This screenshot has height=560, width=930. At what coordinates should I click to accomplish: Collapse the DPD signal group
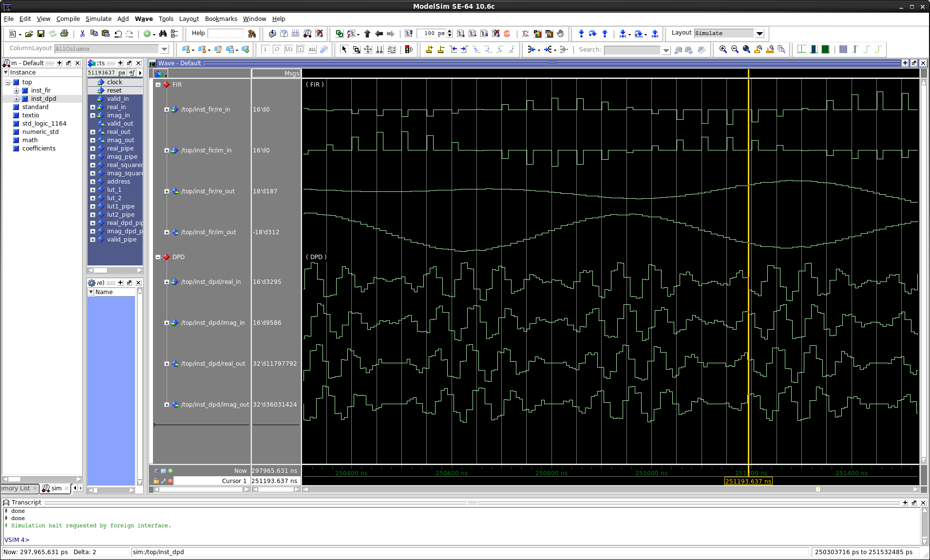[158, 257]
